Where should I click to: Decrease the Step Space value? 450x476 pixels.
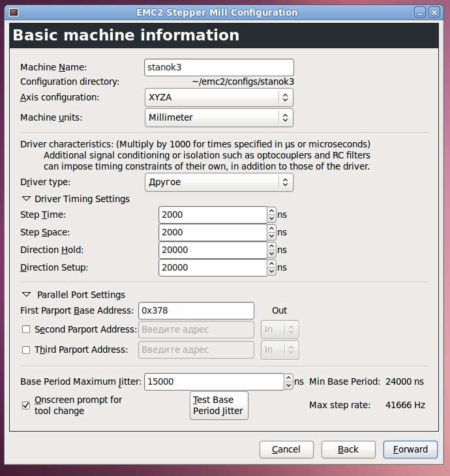[272, 237]
